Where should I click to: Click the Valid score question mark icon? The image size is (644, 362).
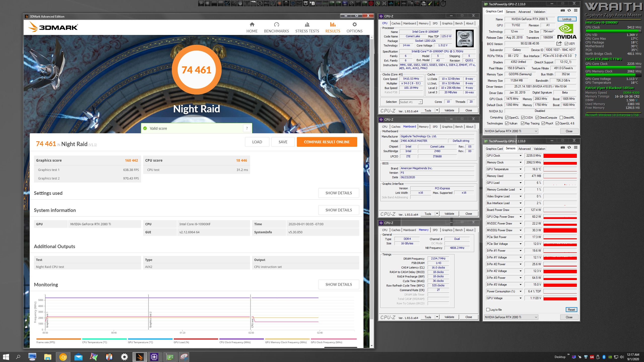[x=247, y=128]
